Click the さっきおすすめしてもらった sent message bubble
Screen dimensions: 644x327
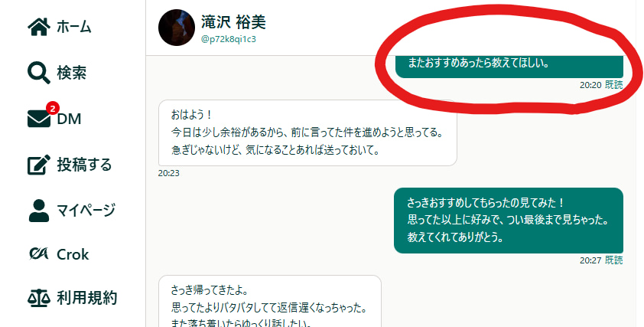pos(509,221)
